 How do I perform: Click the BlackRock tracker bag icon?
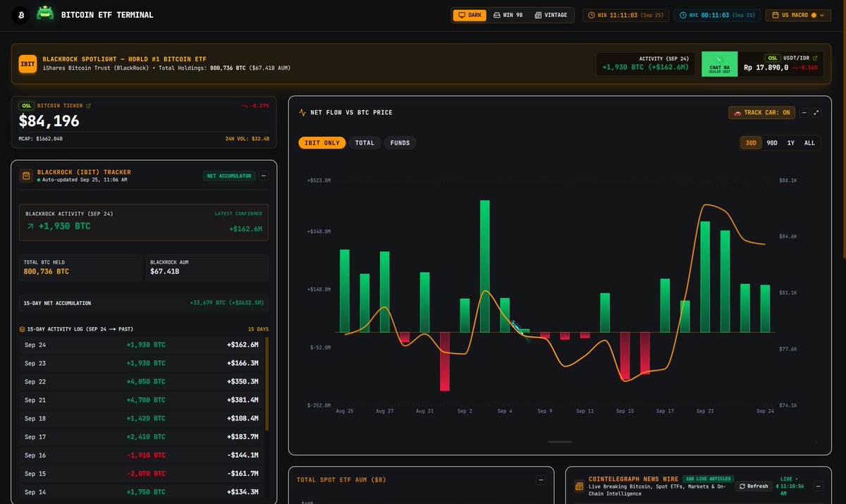point(25,176)
